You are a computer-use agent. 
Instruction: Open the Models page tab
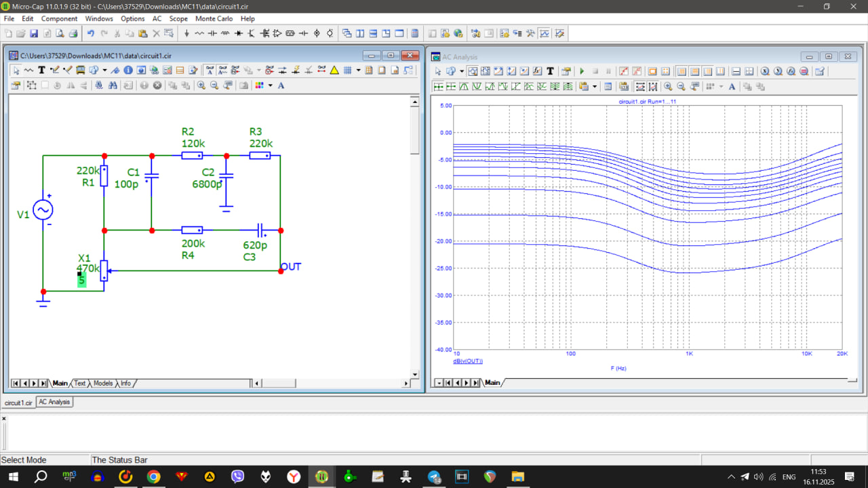pos(103,383)
